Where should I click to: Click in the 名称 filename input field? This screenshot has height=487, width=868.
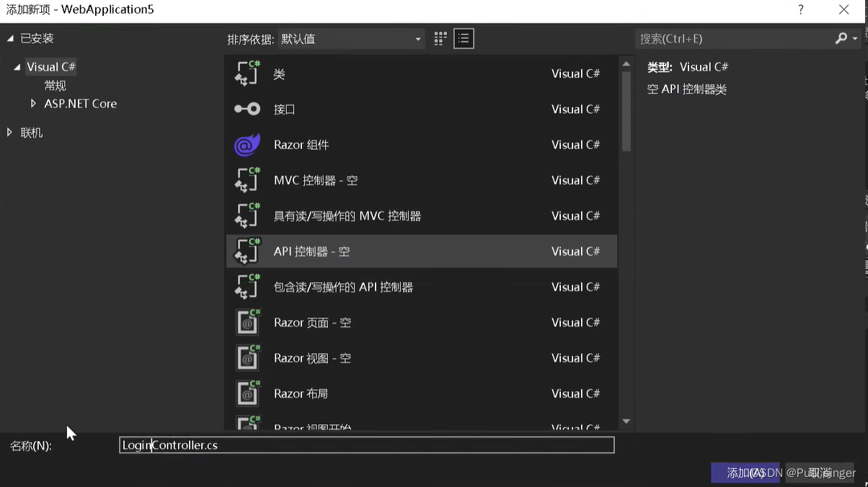tap(367, 445)
